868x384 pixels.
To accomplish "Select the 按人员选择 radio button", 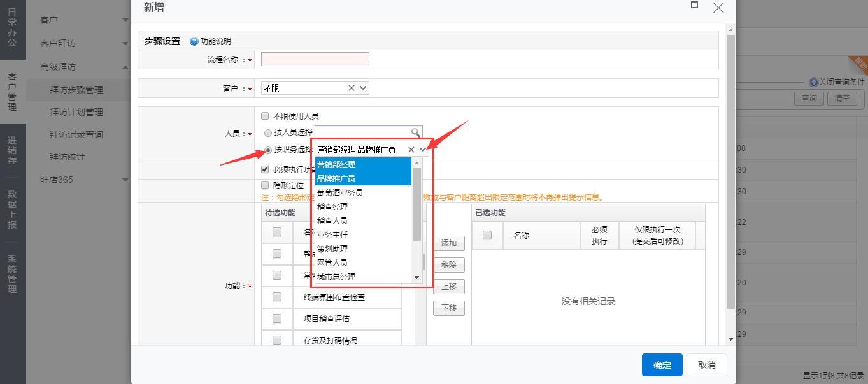I will click(267, 132).
